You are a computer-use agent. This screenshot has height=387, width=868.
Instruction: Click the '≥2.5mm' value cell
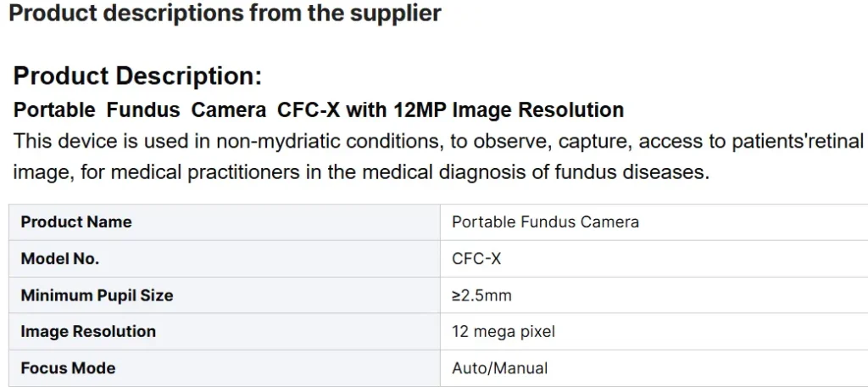(481, 295)
